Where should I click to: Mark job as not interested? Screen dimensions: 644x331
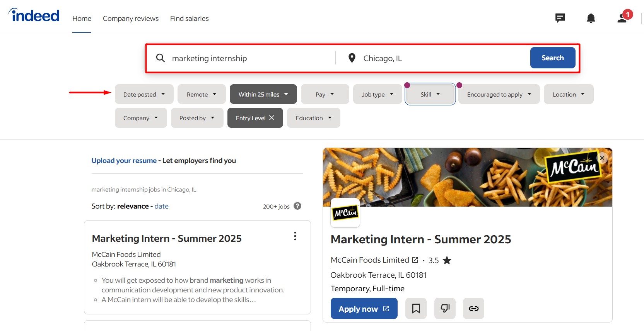[445, 308]
